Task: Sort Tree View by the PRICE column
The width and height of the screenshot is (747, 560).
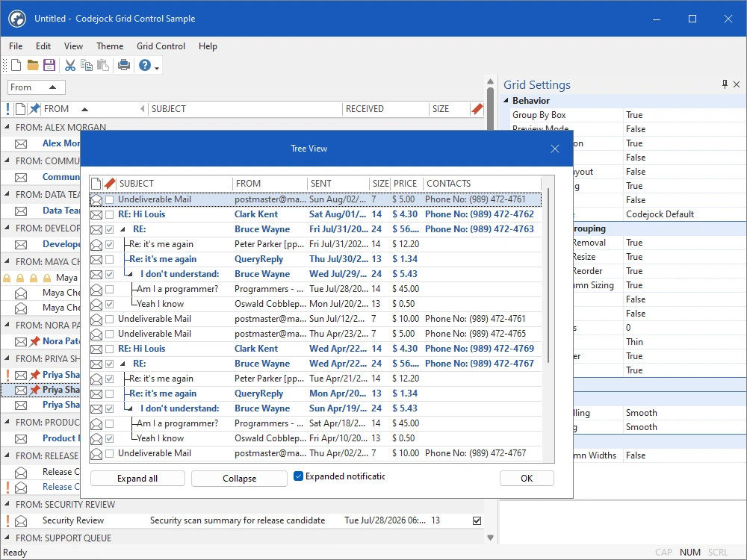Action: pos(407,184)
